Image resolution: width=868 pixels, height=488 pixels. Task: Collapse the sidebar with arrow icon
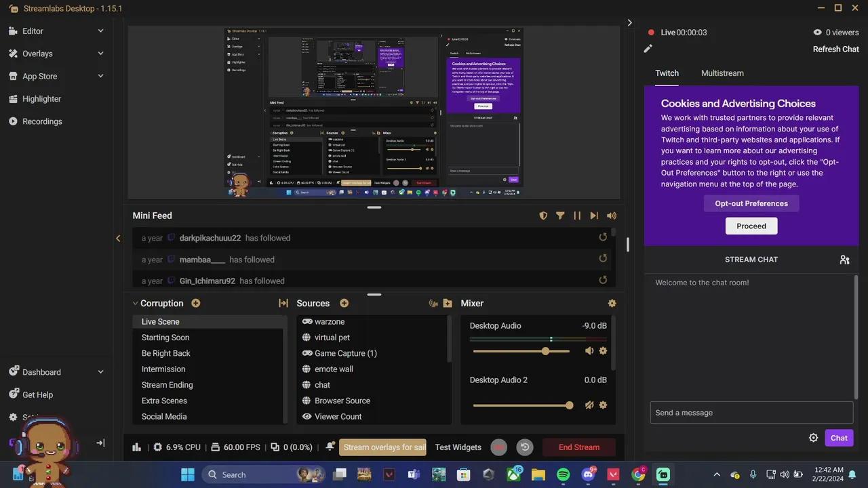100,443
